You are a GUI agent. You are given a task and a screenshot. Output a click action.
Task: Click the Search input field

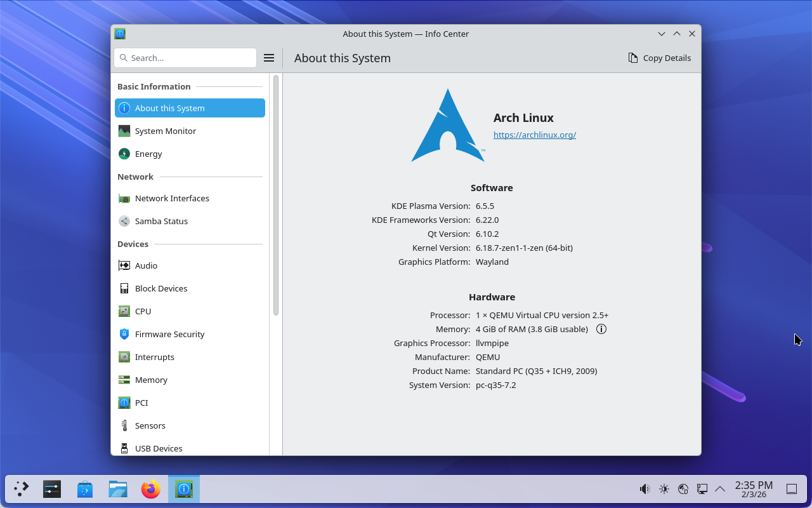[x=185, y=58]
